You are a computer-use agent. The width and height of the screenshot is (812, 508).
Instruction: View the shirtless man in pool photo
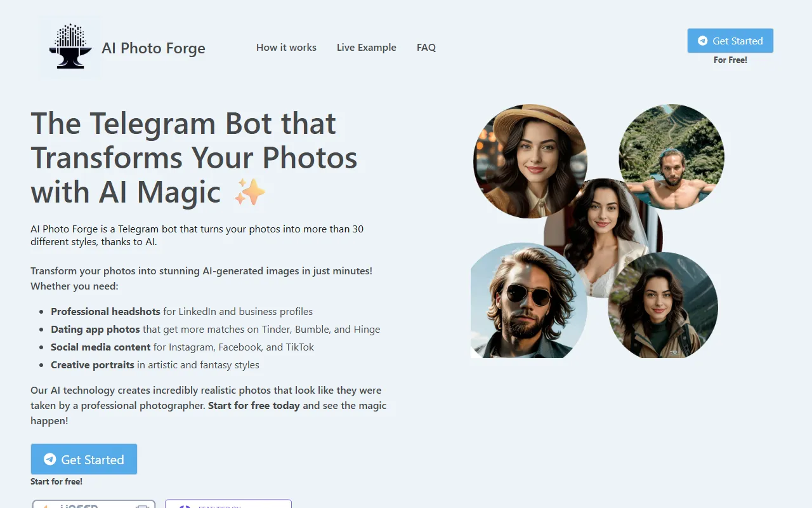click(671, 157)
